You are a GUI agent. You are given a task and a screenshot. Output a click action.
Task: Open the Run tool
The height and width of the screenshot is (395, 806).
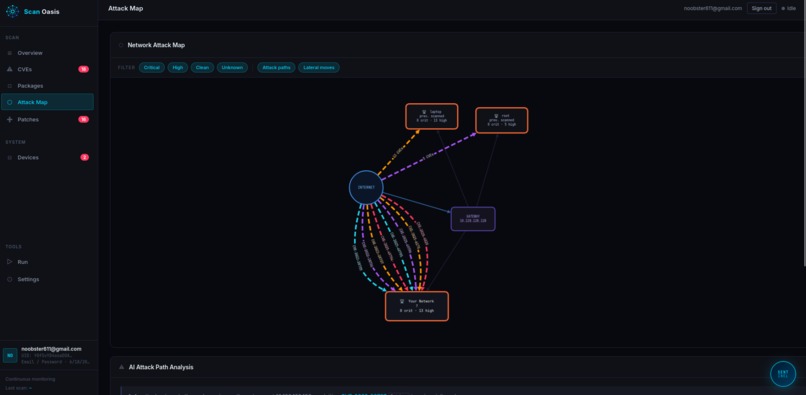pyautogui.click(x=47, y=262)
